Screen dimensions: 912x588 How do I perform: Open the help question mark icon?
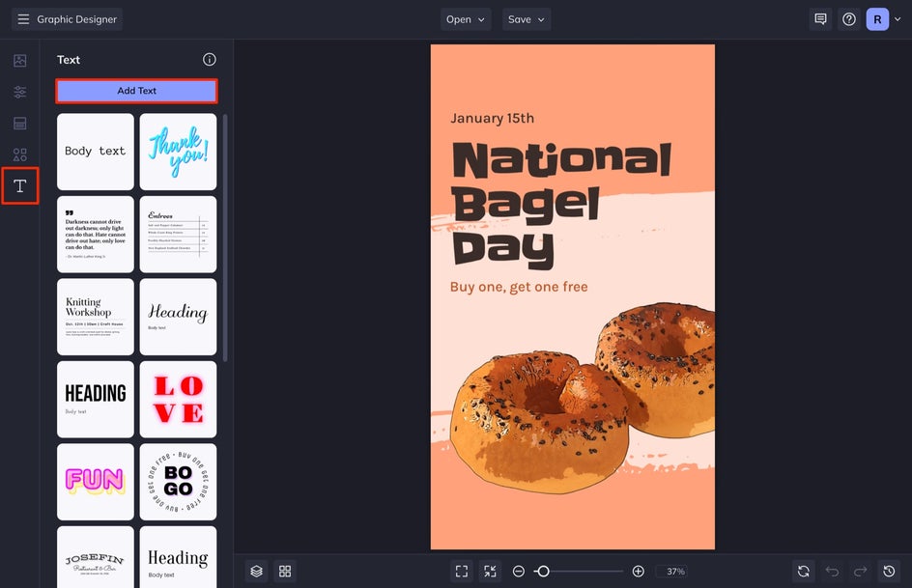coord(849,19)
